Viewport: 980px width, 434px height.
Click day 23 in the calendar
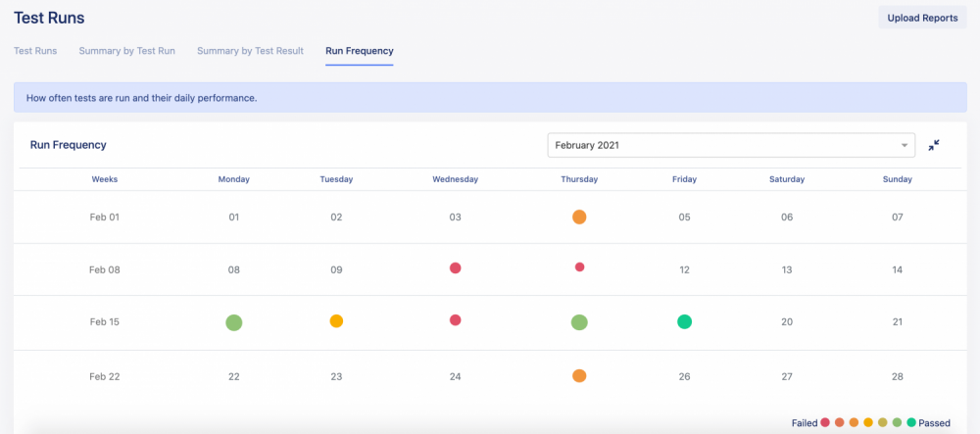point(336,376)
